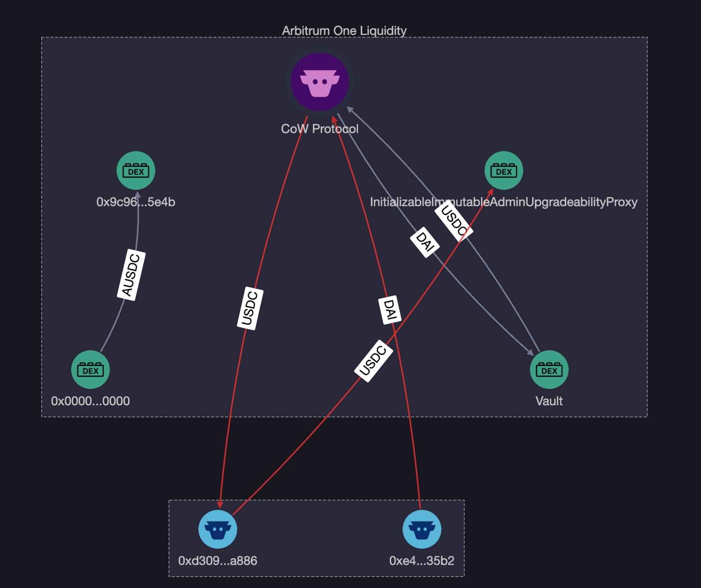Click the Arbitrum One Liquidity group title
Viewport: 701px width, 588px height.
click(344, 31)
